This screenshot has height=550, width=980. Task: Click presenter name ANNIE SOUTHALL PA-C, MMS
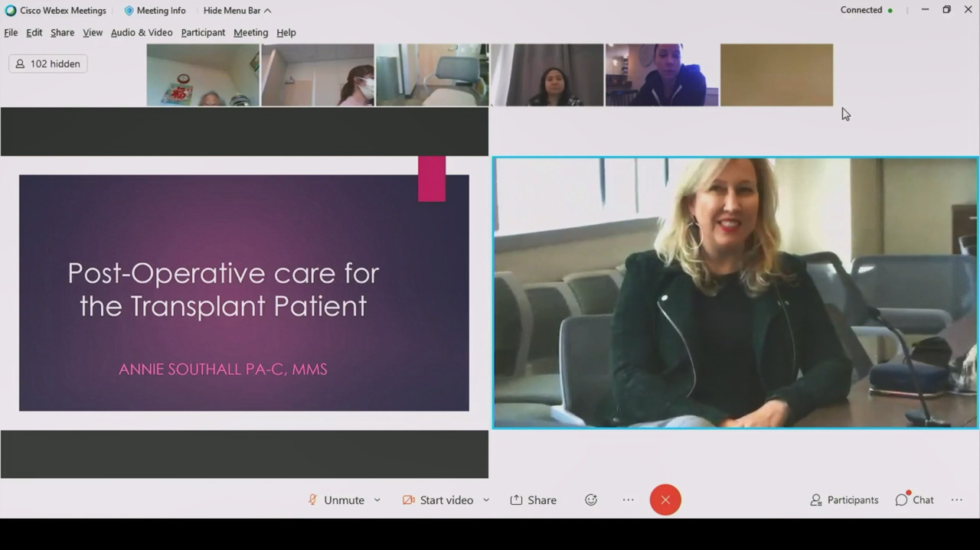click(223, 369)
